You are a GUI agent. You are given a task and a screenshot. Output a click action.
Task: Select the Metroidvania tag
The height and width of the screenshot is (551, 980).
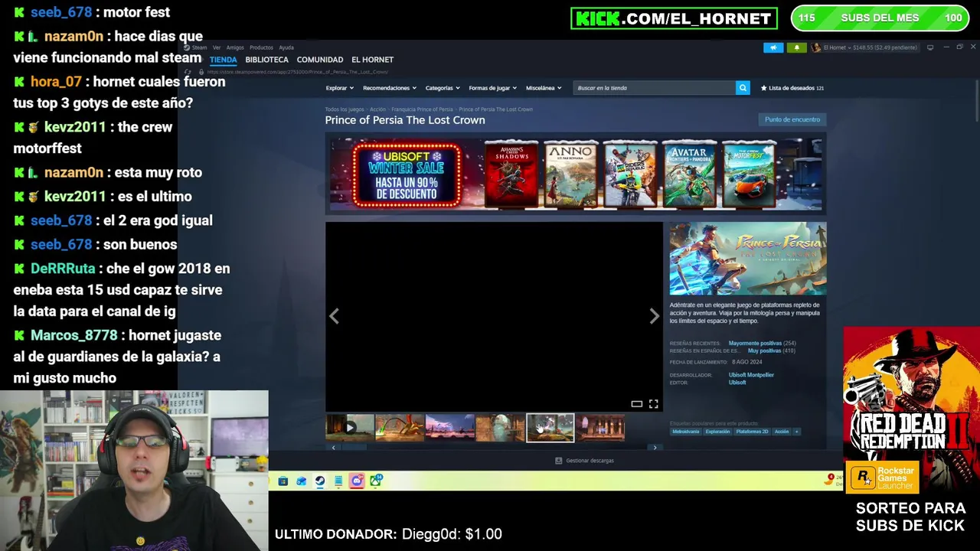click(685, 432)
